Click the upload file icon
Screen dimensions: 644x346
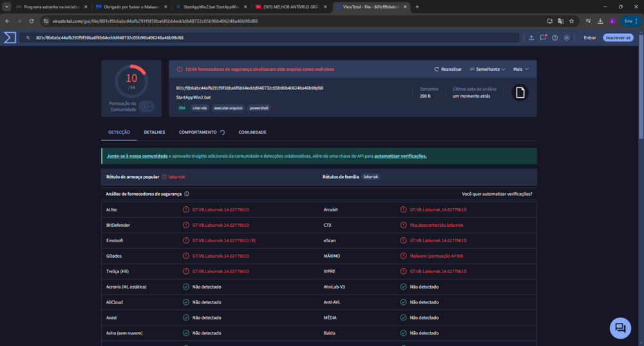531,37
